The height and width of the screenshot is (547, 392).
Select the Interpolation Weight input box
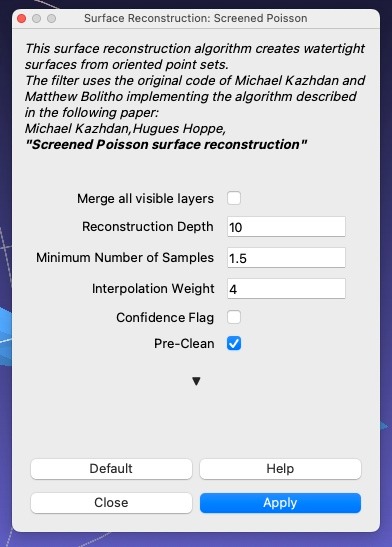pos(286,289)
